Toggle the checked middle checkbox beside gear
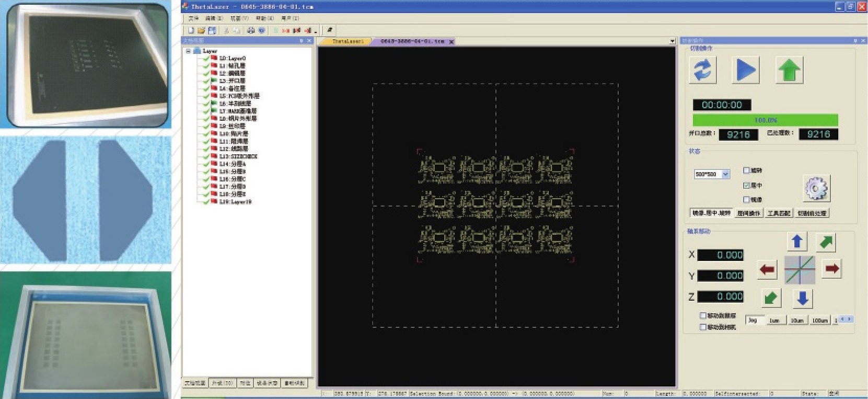Screen dimensions: 868x399 (x=746, y=185)
